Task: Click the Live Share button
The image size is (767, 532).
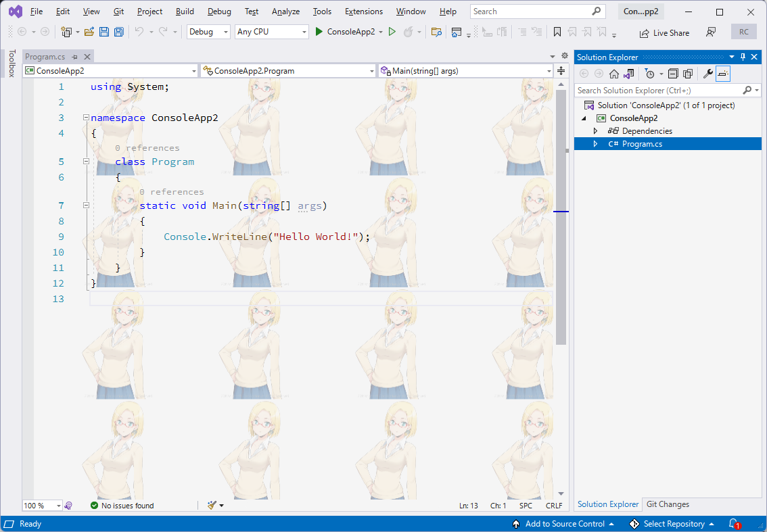Action: coord(664,32)
